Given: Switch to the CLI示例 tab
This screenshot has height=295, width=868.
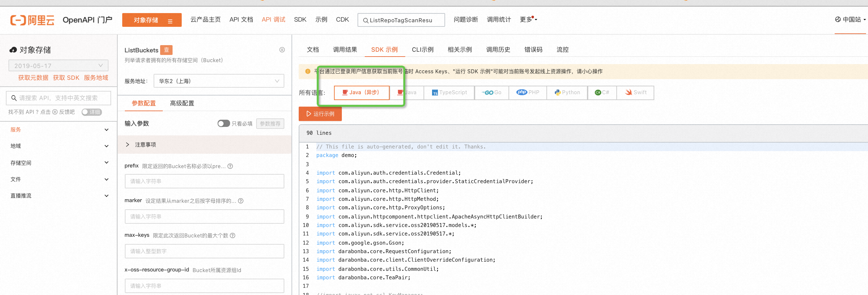Looking at the screenshot, I should click(x=423, y=50).
